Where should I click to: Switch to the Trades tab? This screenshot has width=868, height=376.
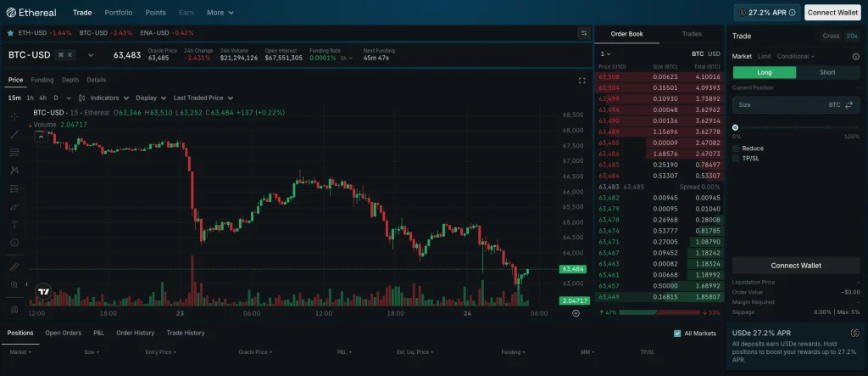click(692, 34)
